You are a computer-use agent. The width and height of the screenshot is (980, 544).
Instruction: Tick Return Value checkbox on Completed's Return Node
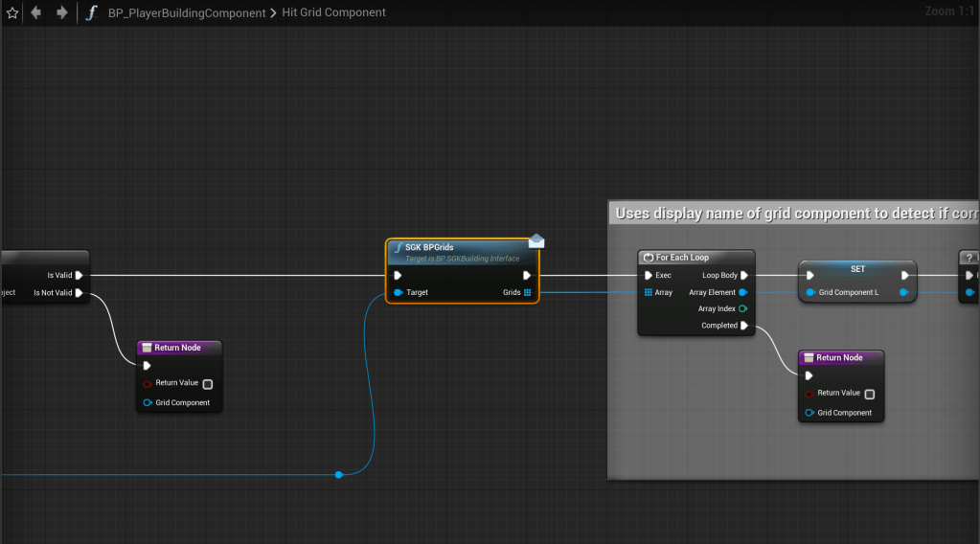pyautogui.click(x=869, y=394)
